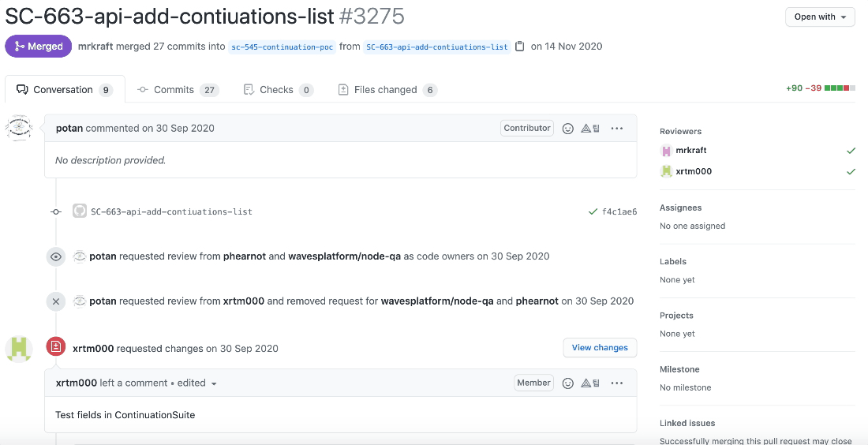Open the Checks tab
868x445 pixels.
tap(279, 90)
